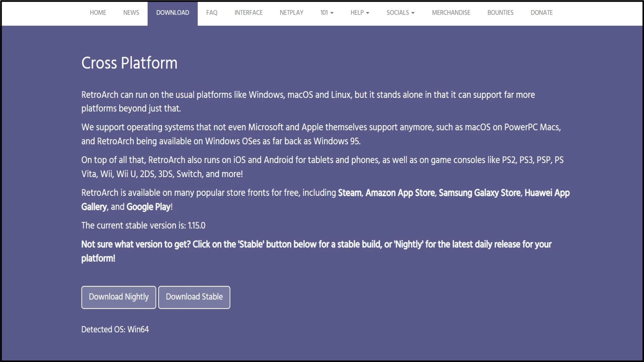This screenshot has height=362, width=644.
Task: Select the DOWNLOAD tab in navbar
Action: [172, 13]
